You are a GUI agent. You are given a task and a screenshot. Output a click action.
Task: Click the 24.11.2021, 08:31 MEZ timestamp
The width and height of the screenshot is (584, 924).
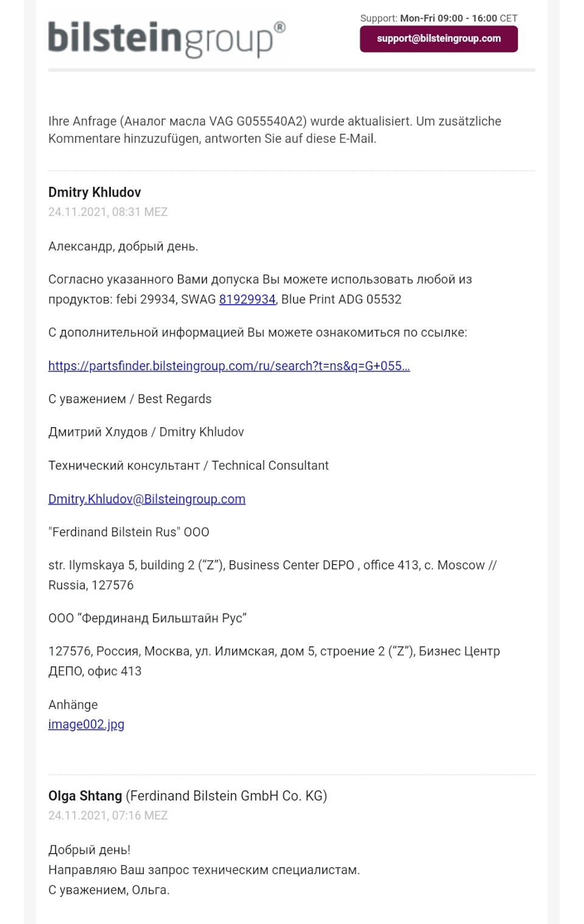pyautogui.click(x=108, y=212)
